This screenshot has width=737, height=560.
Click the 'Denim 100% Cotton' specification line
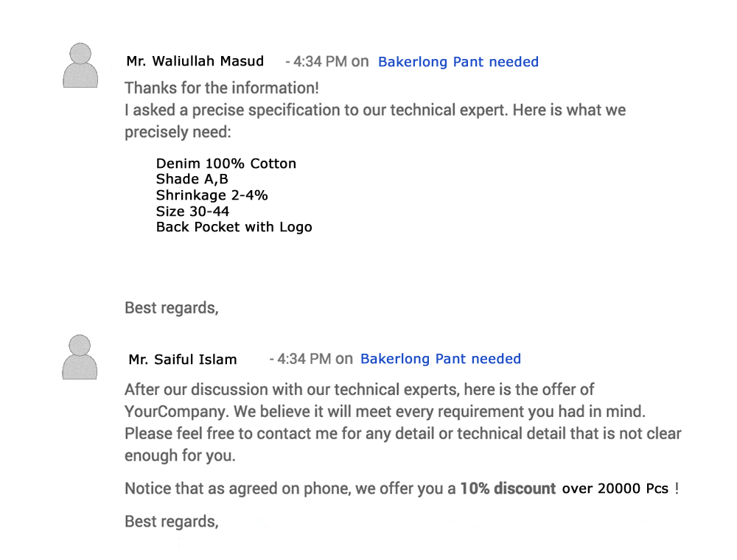pyautogui.click(x=226, y=164)
